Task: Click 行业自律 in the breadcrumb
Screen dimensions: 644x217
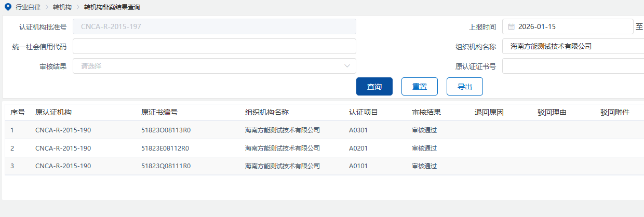Action: tap(29, 7)
